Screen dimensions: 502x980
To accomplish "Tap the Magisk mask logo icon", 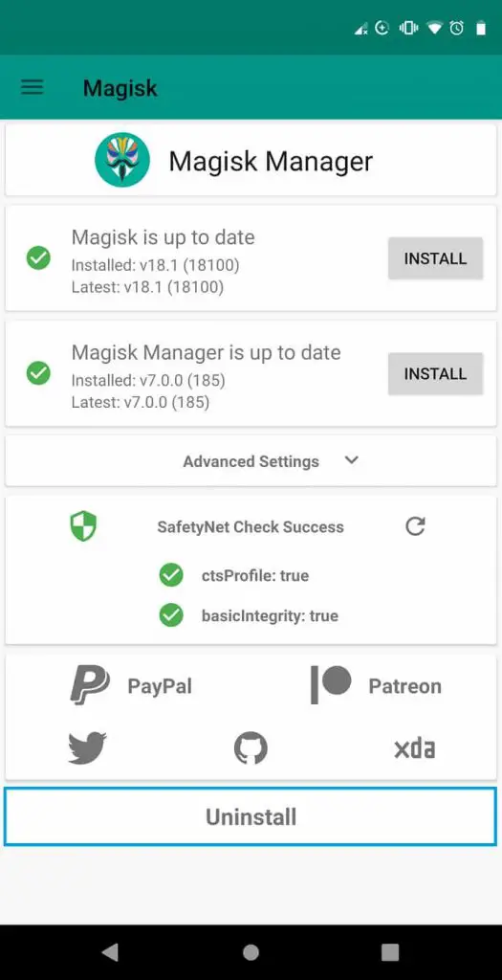I will 122,160.
